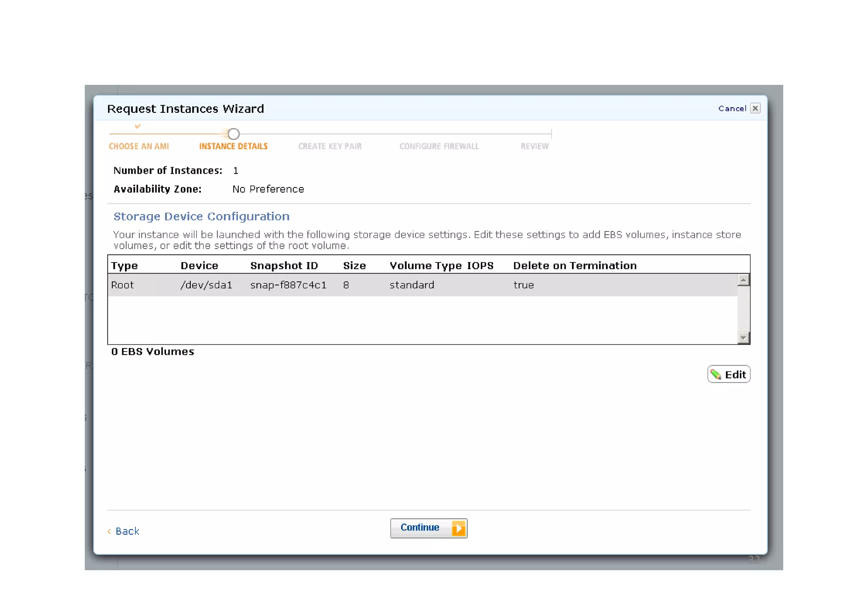Click the Back chevron arrow icon

pyautogui.click(x=109, y=531)
